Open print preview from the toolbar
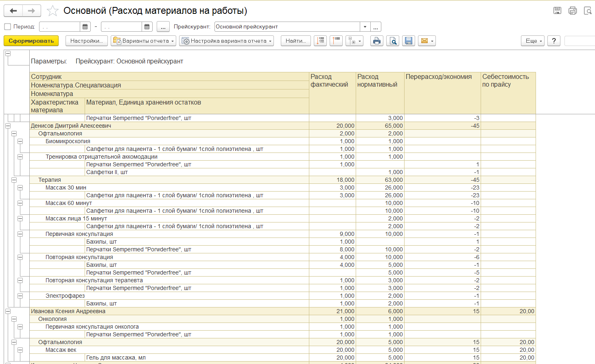The image size is (595, 364). click(x=393, y=41)
